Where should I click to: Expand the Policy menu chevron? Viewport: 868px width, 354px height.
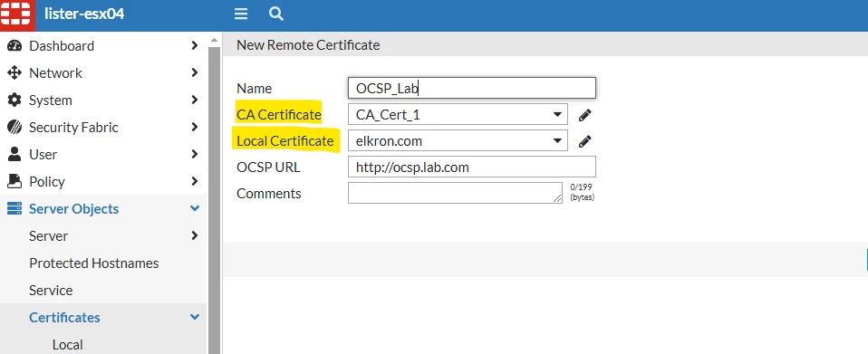click(194, 181)
